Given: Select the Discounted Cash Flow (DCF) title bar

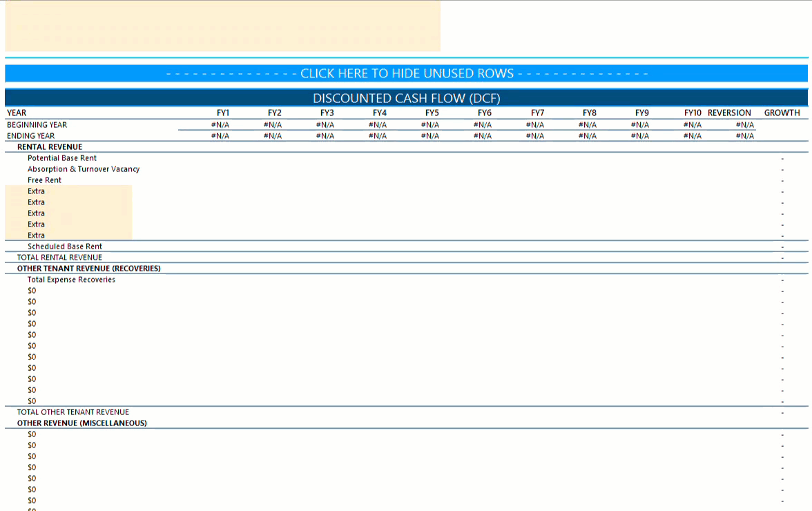Looking at the screenshot, I should 407,98.
